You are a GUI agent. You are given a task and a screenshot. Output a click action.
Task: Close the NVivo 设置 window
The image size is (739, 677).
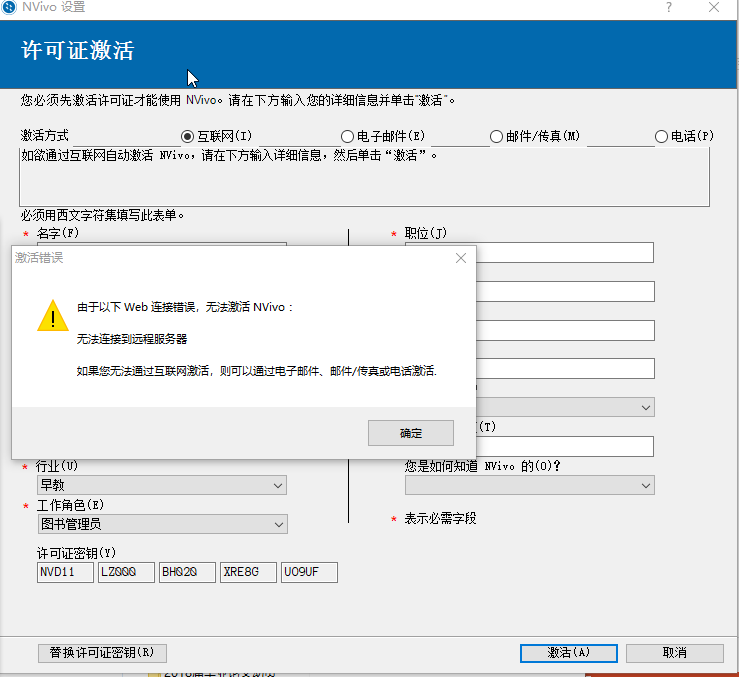[x=714, y=7]
